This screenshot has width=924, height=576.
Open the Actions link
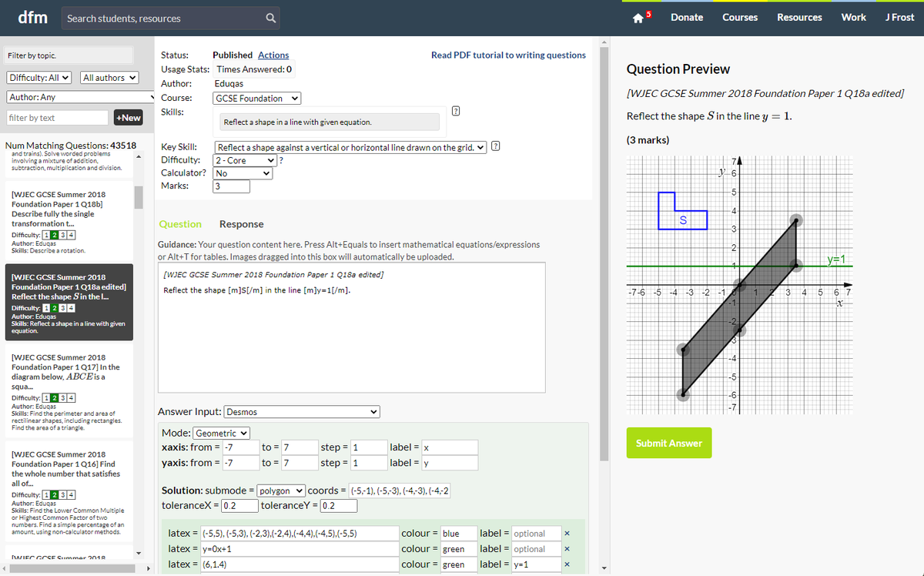click(273, 55)
